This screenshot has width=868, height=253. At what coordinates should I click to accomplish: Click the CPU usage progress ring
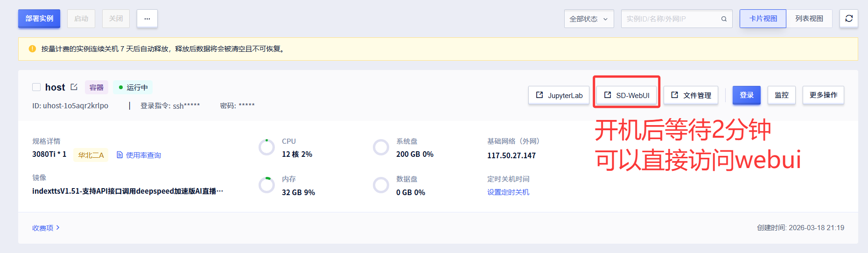(267, 148)
